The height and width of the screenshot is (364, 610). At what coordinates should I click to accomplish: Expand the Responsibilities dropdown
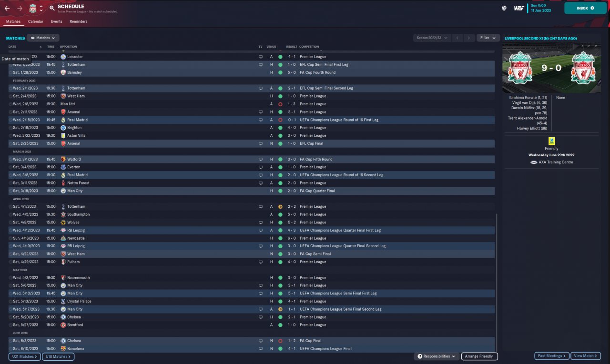[x=436, y=356]
